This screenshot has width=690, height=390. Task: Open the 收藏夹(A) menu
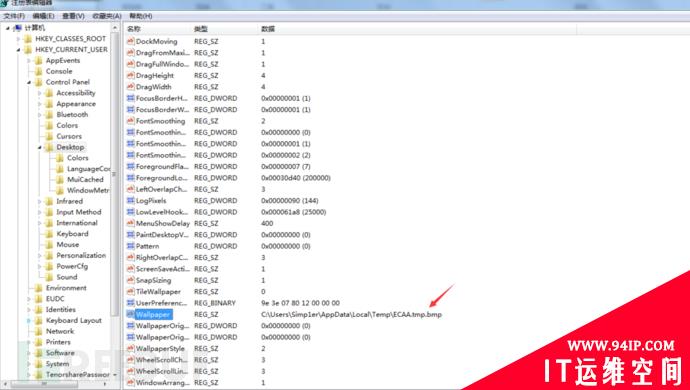click(106, 16)
